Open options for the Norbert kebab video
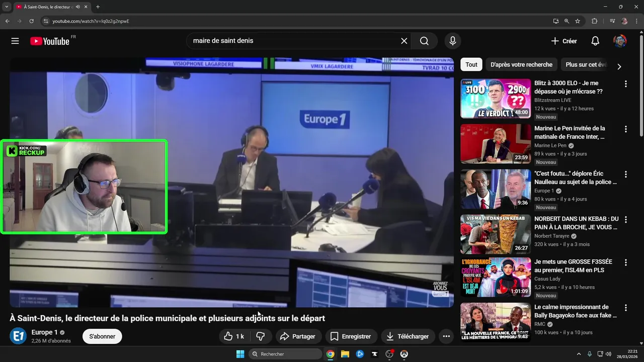Screen dimensions: 644x362 [626, 220]
